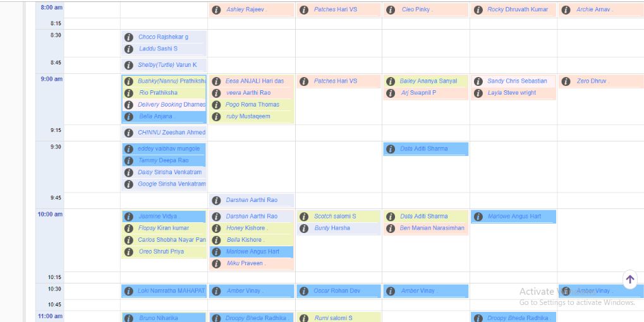Screen dimensions: 644x322
Task: Click info icon for Ashley Rajeev appointment
Action: 216,10
